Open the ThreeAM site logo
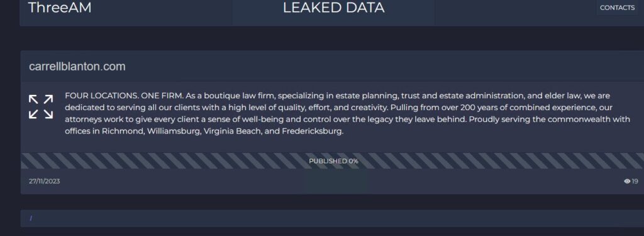Viewport: 644px width, 236px height. pyautogui.click(x=60, y=8)
